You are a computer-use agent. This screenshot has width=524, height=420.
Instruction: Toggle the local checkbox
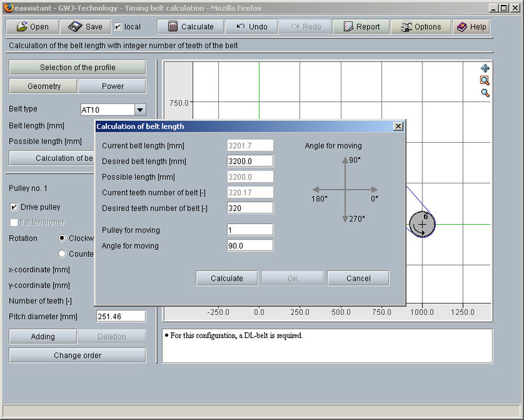(118, 27)
